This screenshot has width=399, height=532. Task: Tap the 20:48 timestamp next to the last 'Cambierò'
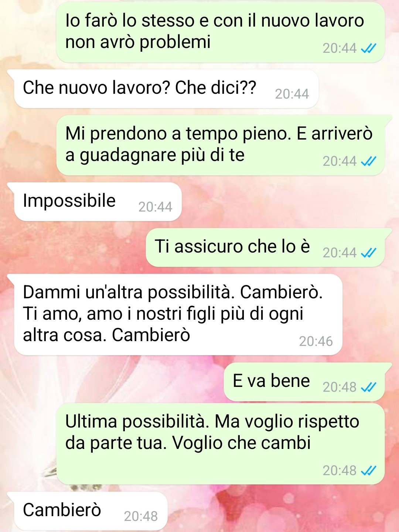coord(141,516)
